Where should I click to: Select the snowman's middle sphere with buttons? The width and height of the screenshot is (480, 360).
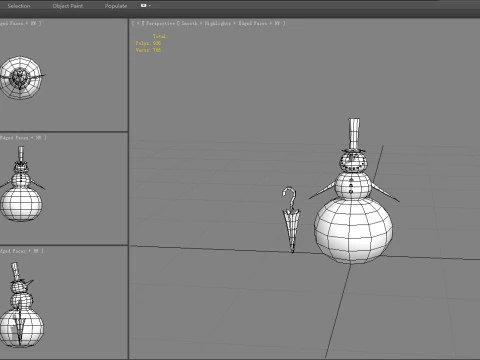pyautogui.click(x=353, y=185)
